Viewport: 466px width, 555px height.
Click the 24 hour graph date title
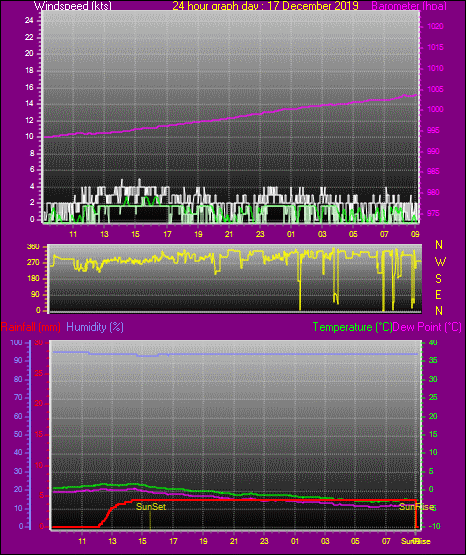coord(265,6)
